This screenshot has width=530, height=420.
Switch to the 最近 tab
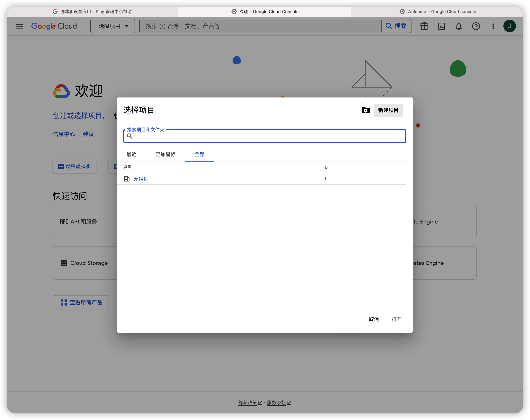[131, 154]
